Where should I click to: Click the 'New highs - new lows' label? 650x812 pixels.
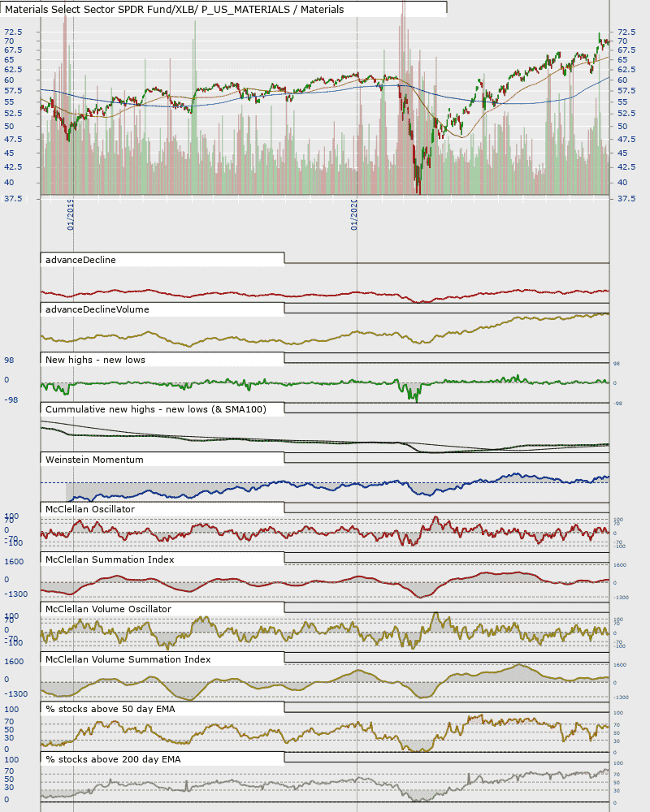pos(95,360)
